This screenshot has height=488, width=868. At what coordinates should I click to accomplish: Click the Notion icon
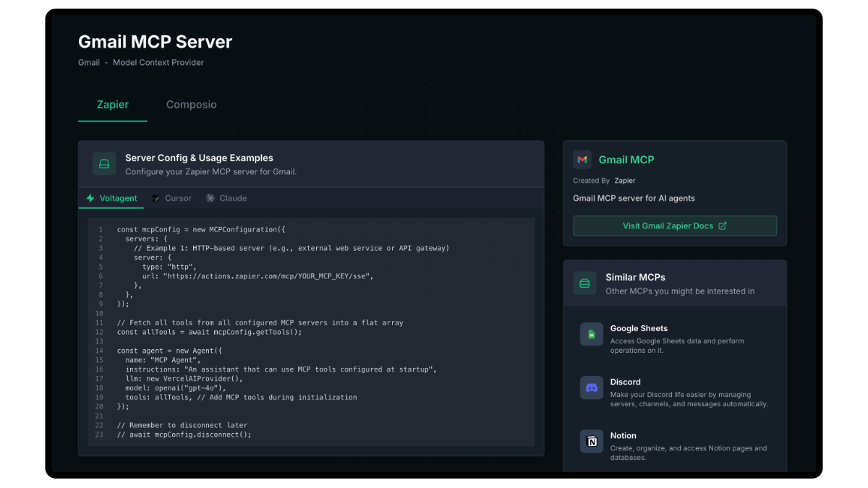(592, 441)
